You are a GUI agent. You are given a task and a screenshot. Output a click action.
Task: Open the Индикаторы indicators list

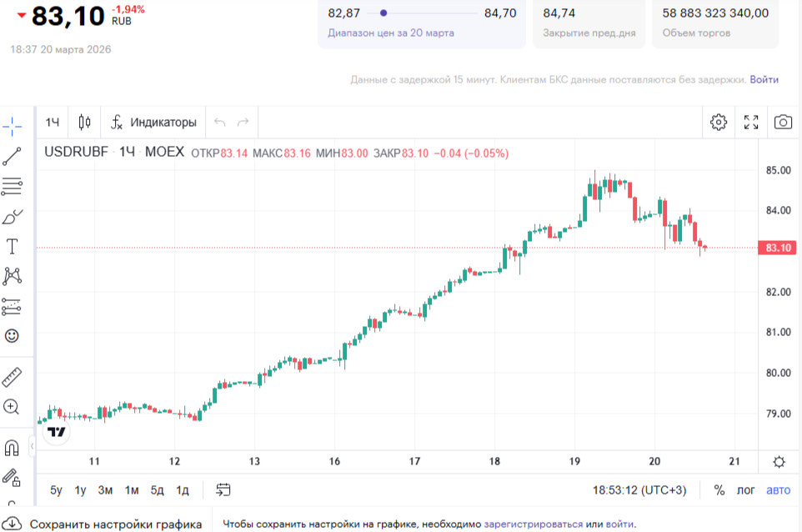[154, 123]
